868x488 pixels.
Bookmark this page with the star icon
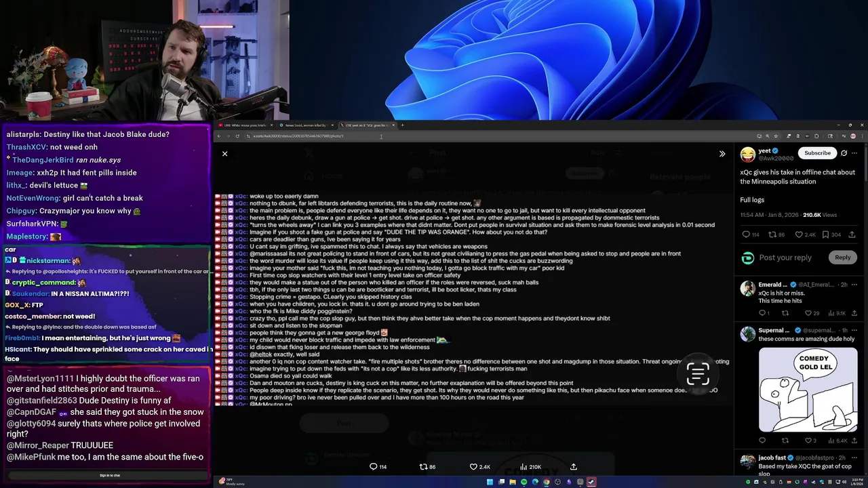coord(776,136)
